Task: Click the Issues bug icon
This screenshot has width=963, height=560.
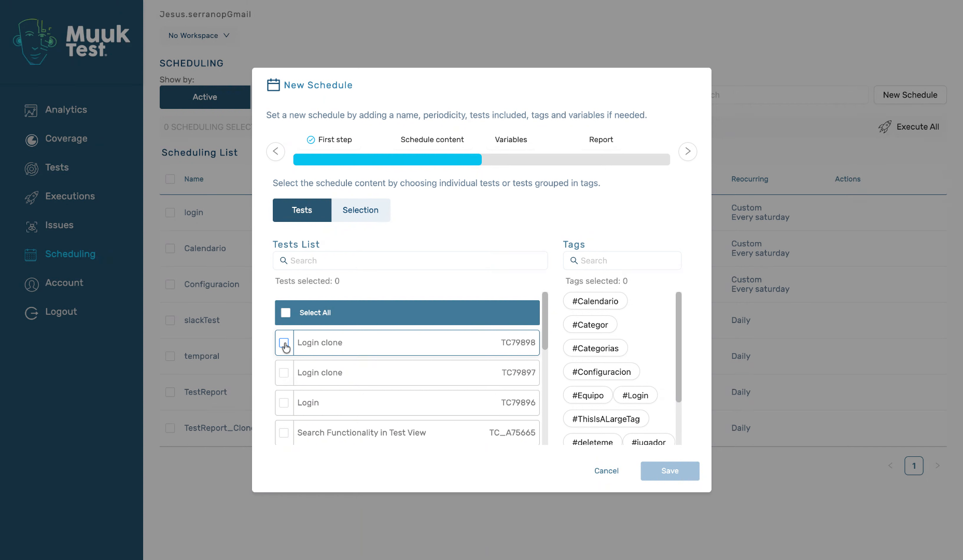Action: point(32,226)
